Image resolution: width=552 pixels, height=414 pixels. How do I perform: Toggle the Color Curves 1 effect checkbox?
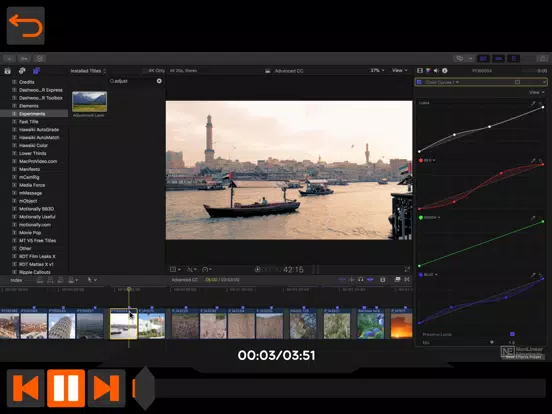419,82
